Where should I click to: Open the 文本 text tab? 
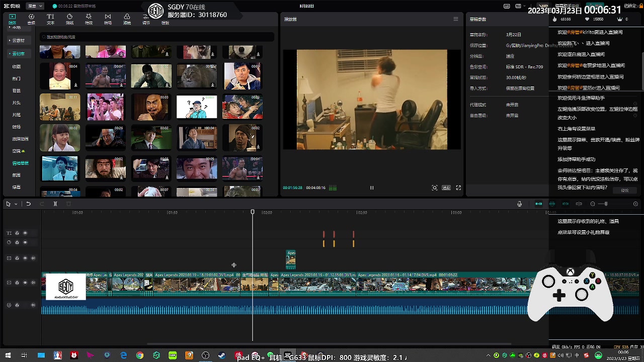tap(50, 19)
